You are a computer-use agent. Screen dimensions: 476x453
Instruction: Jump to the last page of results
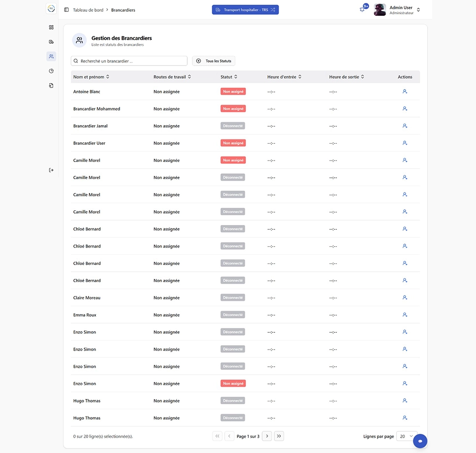(279, 436)
